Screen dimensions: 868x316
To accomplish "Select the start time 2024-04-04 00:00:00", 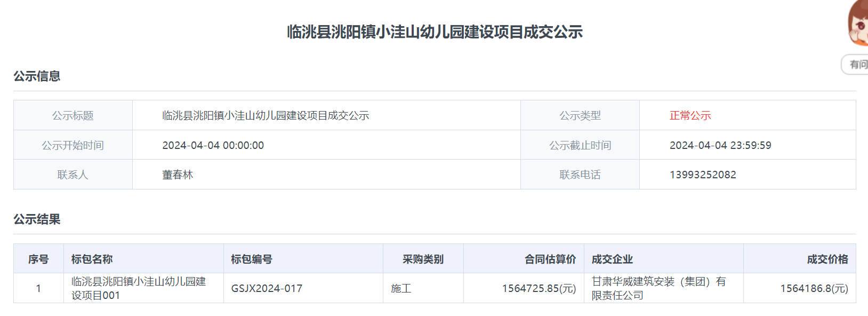I will [213, 145].
